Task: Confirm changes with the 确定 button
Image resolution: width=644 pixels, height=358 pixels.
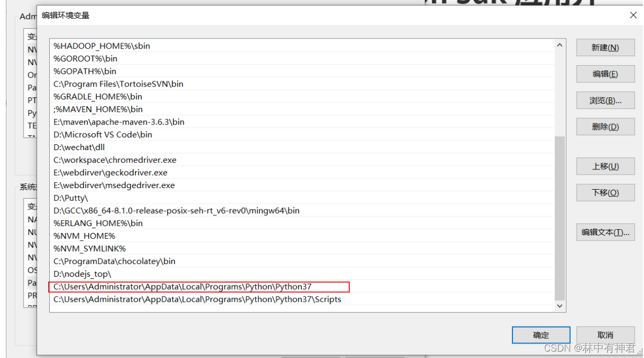Action: pyautogui.click(x=541, y=335)
